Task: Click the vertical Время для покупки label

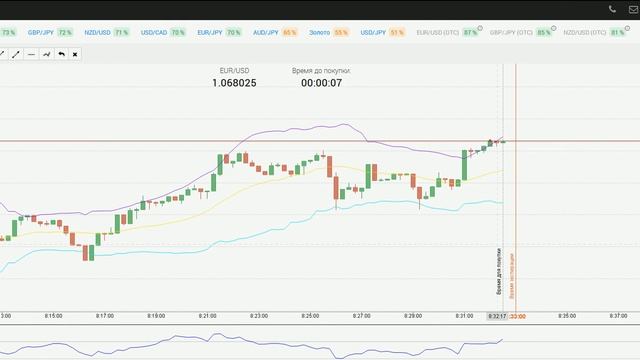Action: click(499, 271)
